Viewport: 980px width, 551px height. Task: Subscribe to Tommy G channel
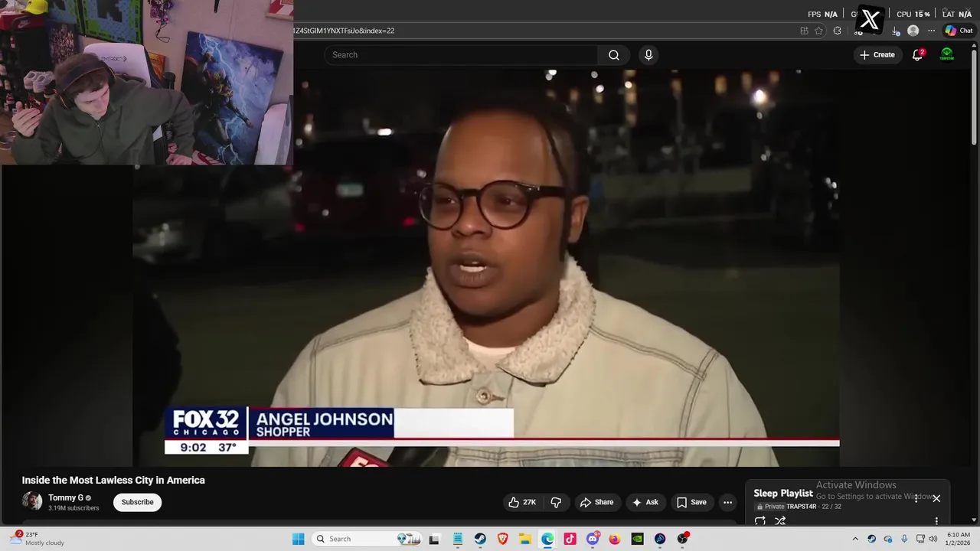pyautogui.click(x=137, y=502)
